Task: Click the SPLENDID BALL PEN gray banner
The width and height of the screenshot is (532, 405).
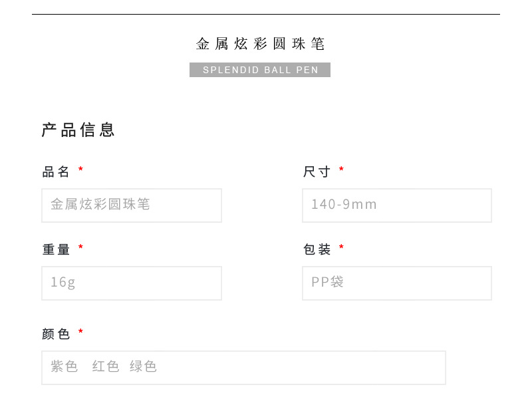Action: (260, 70)
